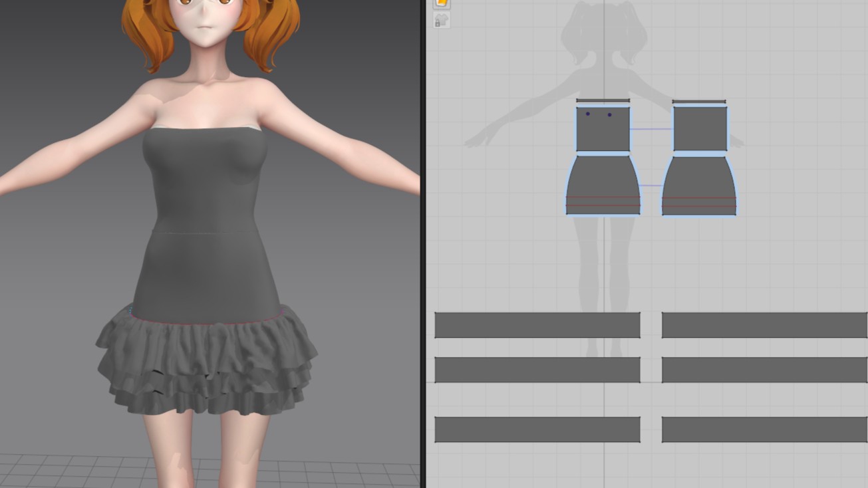Select the left flared skirt pattern

pyautogui.click(x=603, y=180)
